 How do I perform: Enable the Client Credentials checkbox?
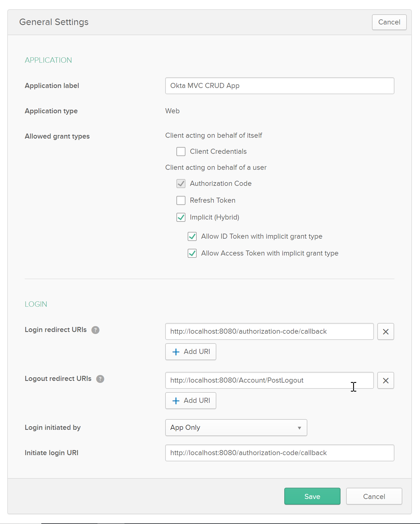pos(181,152)
